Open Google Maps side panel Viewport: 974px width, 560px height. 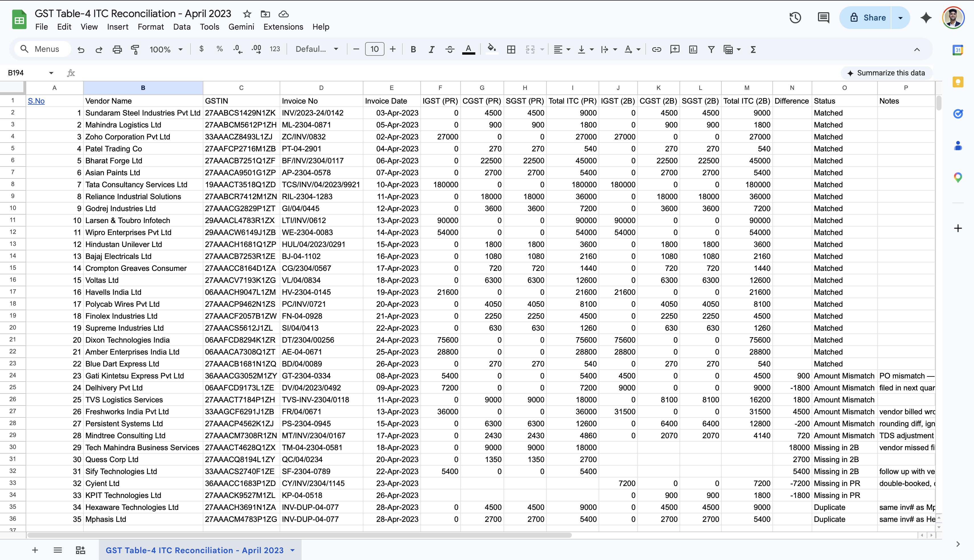(958, 177)
